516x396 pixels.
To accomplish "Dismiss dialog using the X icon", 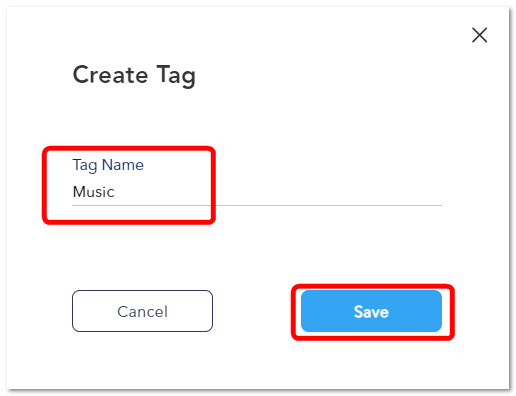I will pyautogui.click(x=479, y=35).
